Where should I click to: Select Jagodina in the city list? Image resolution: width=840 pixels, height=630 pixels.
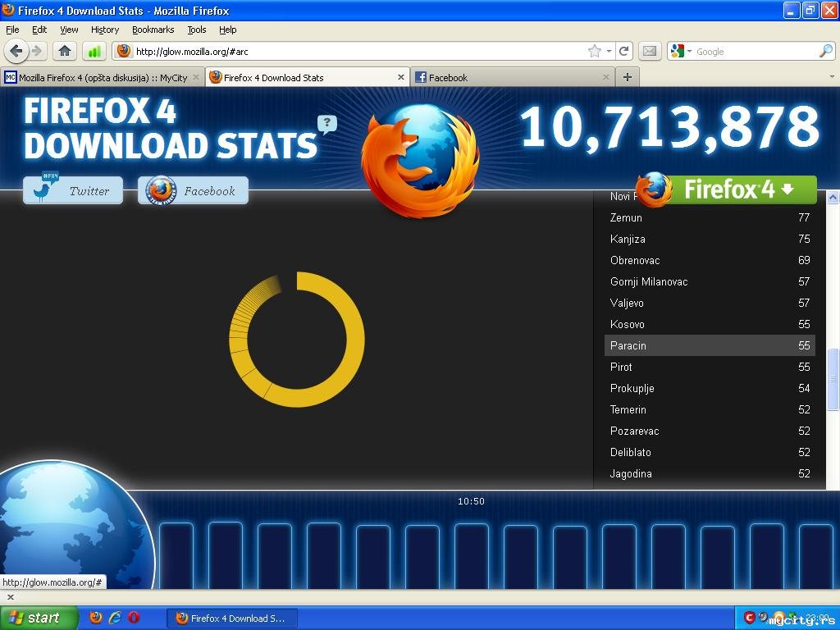(x=710, y=473)
